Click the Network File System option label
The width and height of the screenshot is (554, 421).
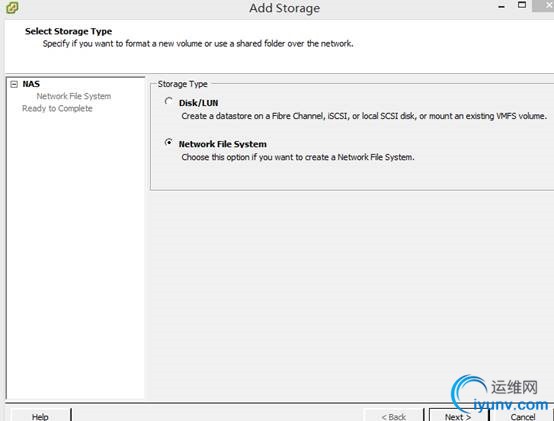coord(223,144)
